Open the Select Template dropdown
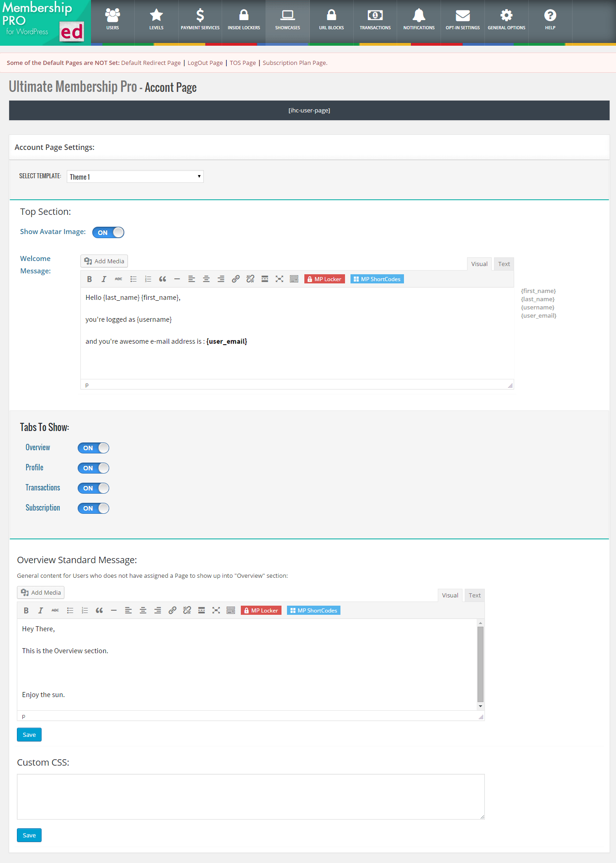Screen dimensions: 616x863 (x=135, y=176)
